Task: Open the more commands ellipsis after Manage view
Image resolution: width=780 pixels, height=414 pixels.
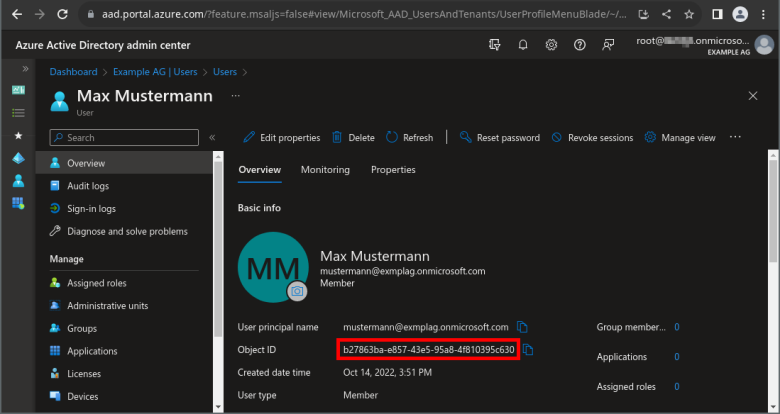Action: tap(735, 137)
